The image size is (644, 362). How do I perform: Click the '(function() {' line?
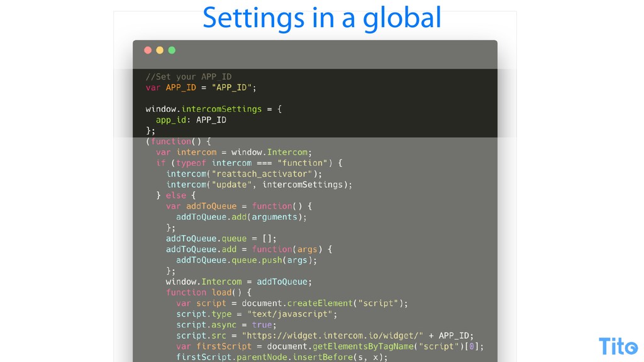coord(178,141)
